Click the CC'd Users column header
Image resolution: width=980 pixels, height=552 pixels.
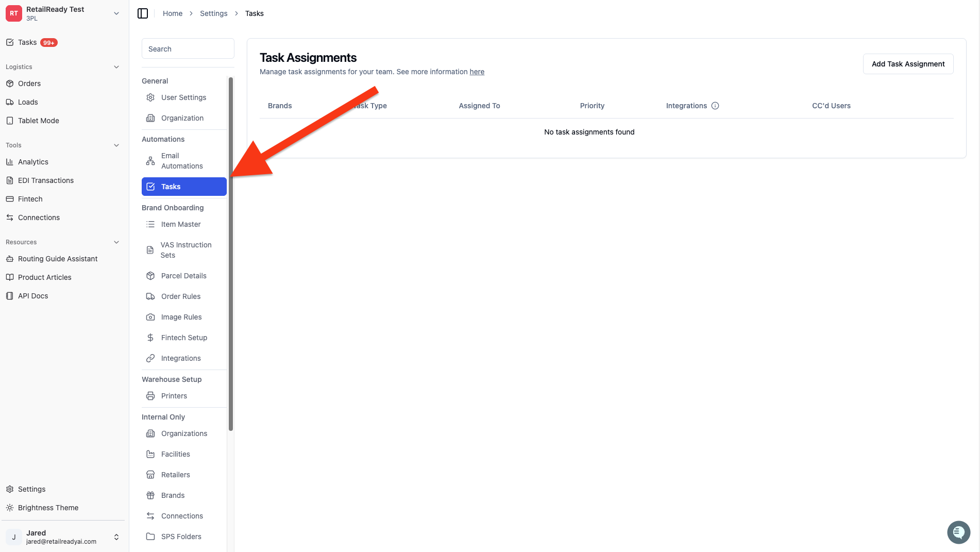831,106
